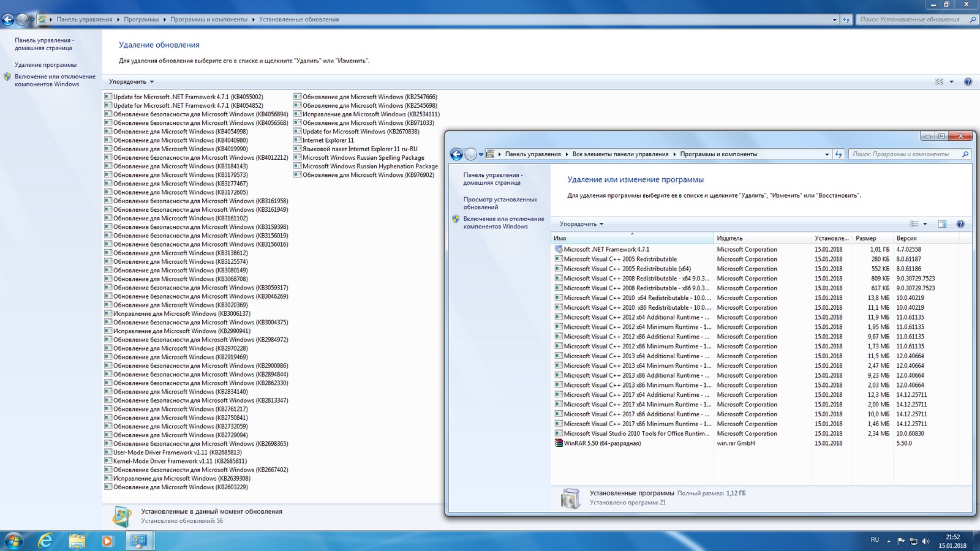Open the recent pages arrow next to the forward button in Программы и компоненты

coord(481,154)
